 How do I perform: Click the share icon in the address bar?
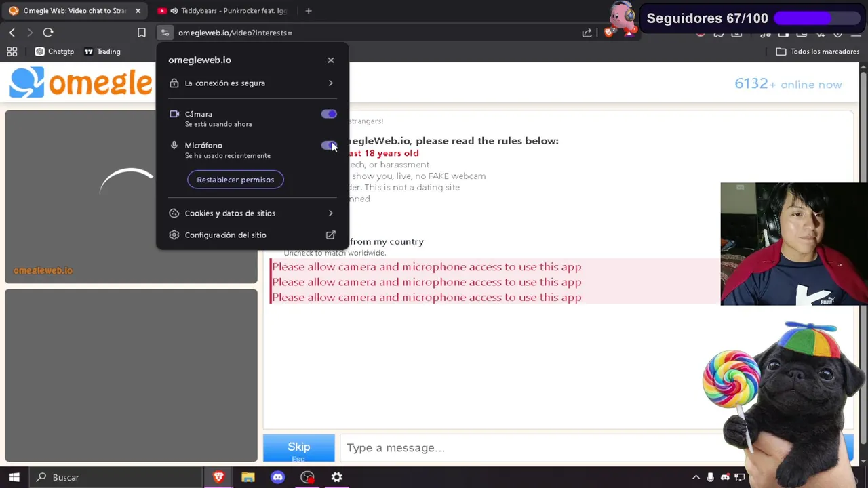pyautogui.click(x=587, y=33)
